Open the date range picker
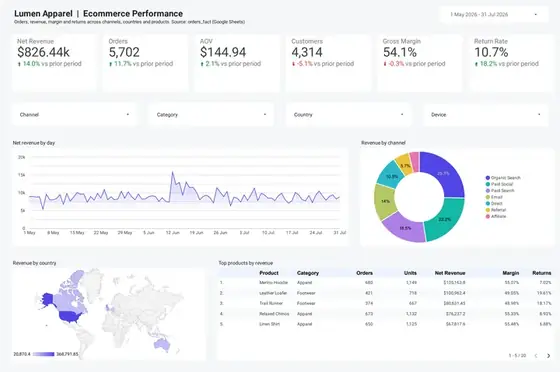The height and width of the screenshot is (372, 560). (x=494, y=15)
